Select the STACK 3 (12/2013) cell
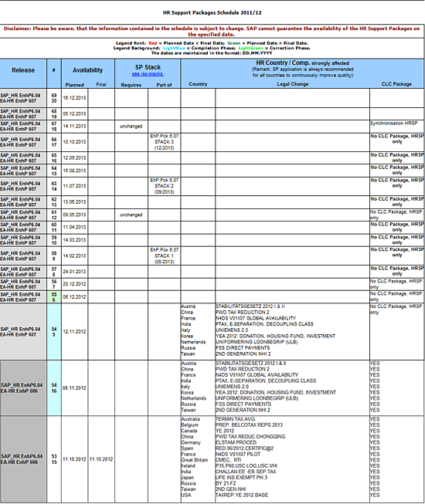The height and width of the screenshot is (504, 425). click(x=164, y=142)
